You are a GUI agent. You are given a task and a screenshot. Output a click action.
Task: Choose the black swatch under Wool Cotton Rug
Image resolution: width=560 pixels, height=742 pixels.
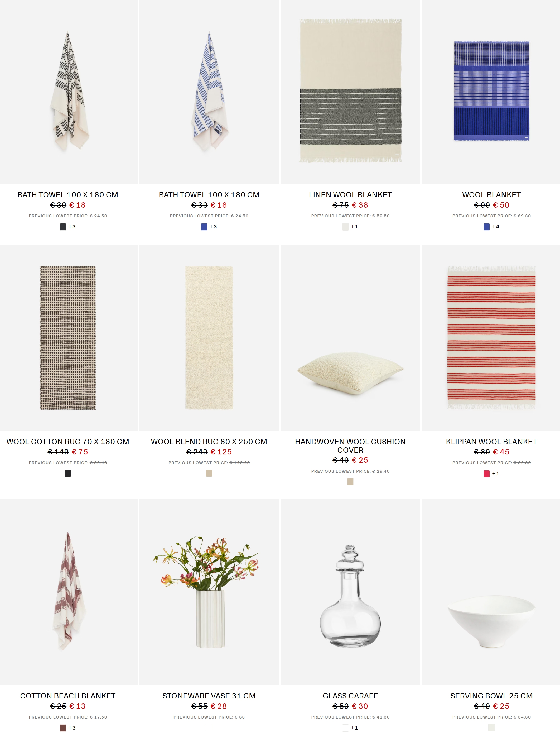[x=68, y=473]
